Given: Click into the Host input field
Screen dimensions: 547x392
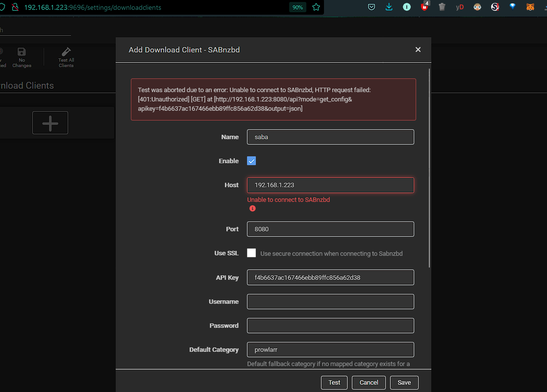Looking at the screenshot, I should pos(330,185).
